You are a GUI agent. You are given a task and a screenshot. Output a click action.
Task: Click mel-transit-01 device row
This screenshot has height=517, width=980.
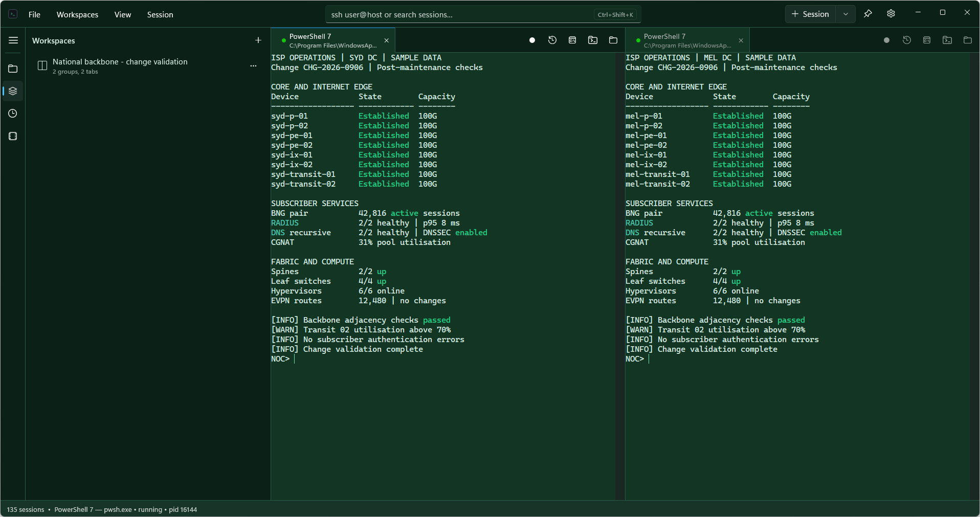pyautogui.click(x=708, y=174)
